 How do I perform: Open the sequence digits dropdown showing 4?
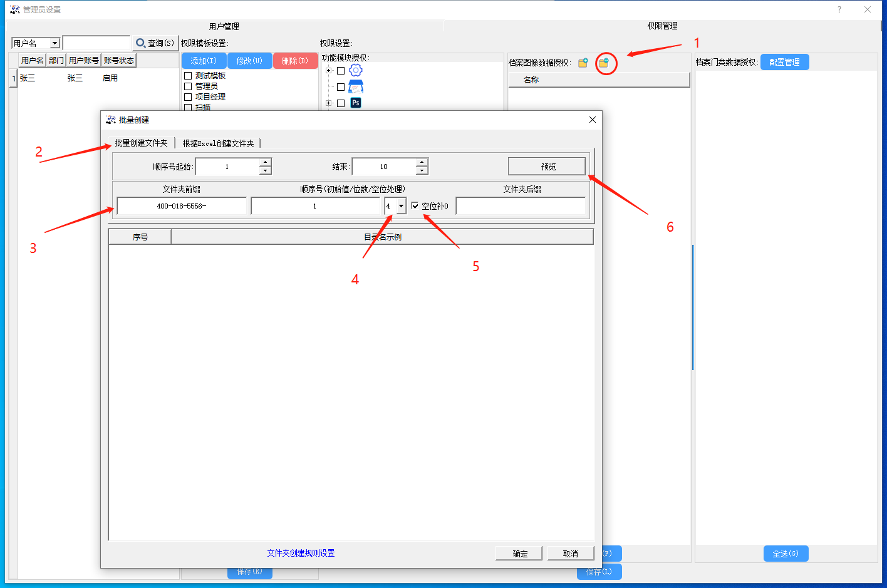[x=401, y=206]
